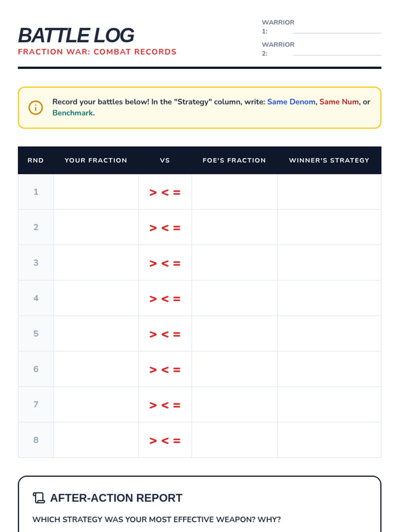Click the Winner's Strategy column header

point(329,160)
